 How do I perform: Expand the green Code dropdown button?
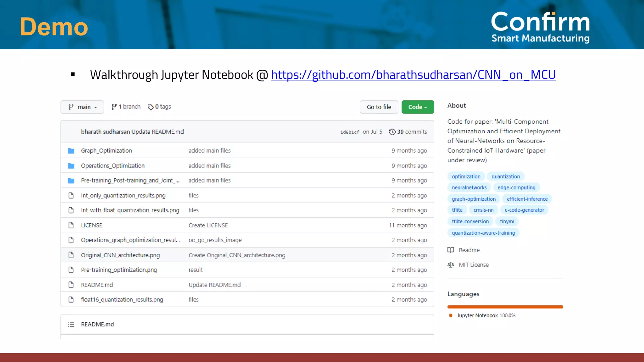[418, 107]
